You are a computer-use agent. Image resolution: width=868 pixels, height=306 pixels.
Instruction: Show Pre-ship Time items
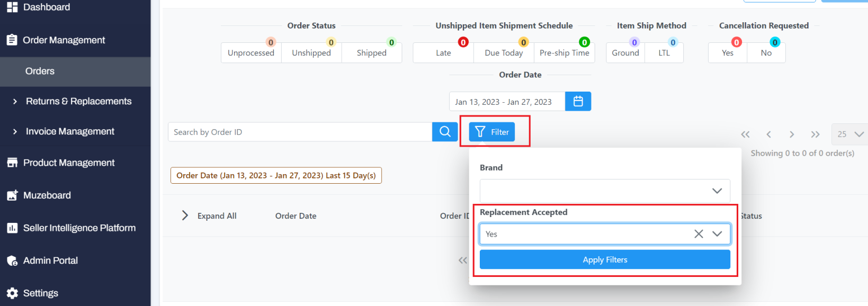[564, 53]
